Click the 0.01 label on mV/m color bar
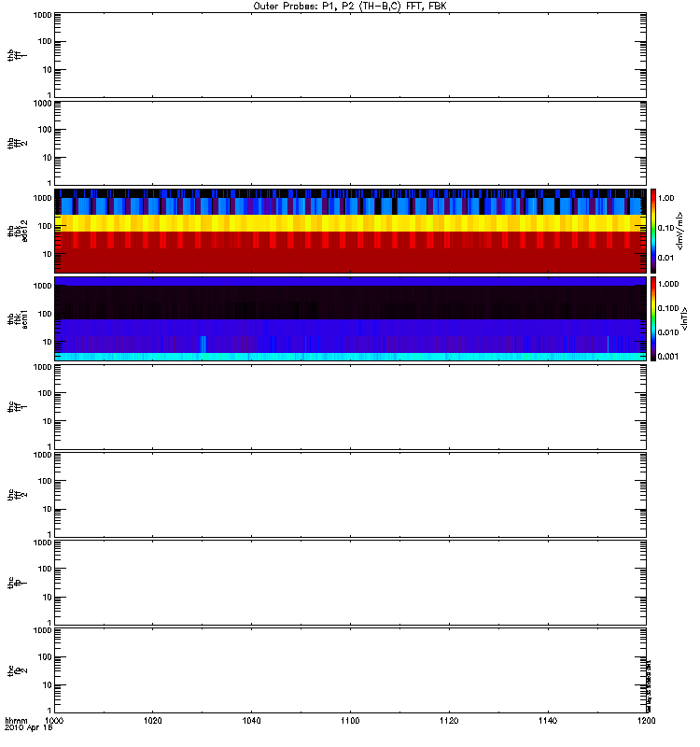This screenshot has width=700, height=747. tap(665, 258)
